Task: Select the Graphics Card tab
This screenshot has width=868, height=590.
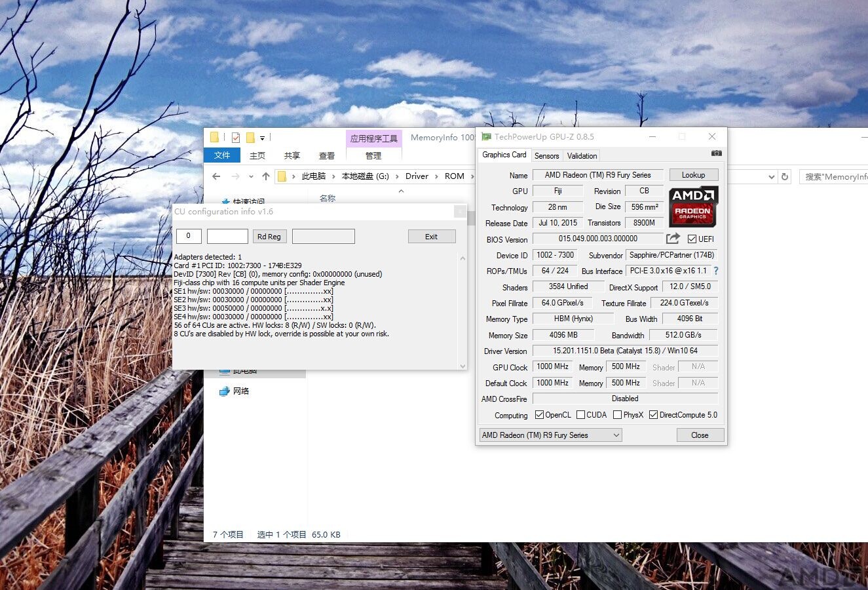Action: pos(504,155)
